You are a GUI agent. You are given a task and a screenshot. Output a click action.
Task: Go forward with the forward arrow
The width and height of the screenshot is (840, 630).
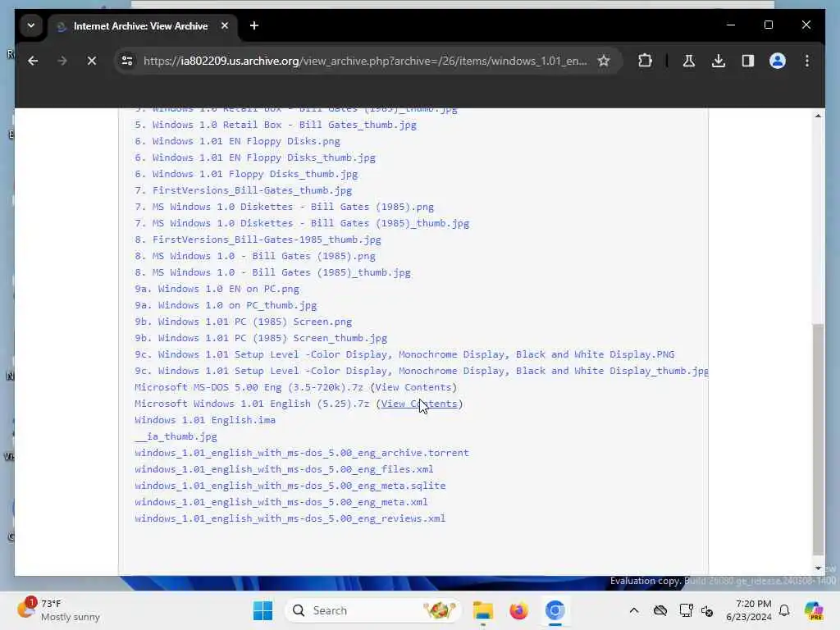62,61
